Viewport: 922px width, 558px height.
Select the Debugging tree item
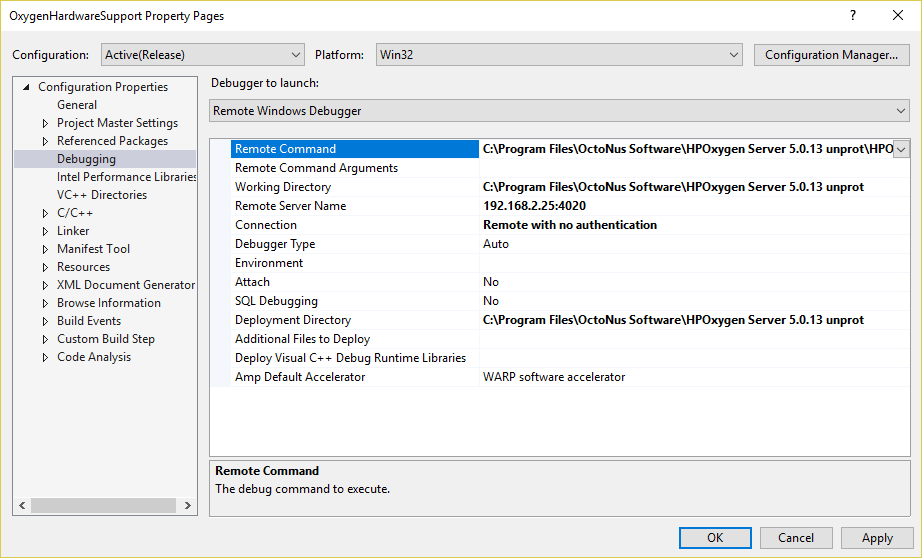pos(86,159)
